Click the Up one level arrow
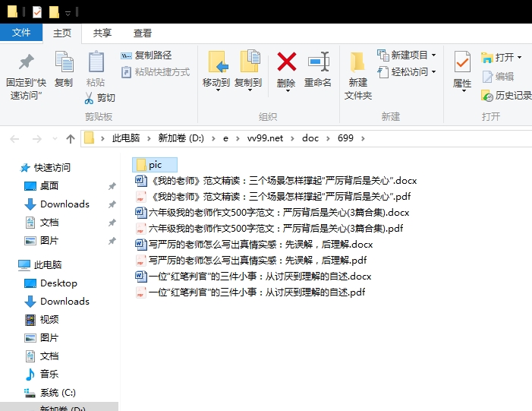532x411 pixels. tap(71, 138)
